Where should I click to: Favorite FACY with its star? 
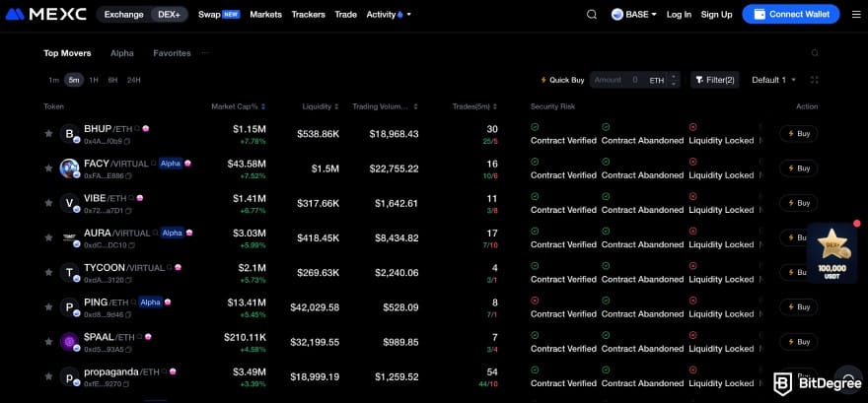tap(48, 168)
